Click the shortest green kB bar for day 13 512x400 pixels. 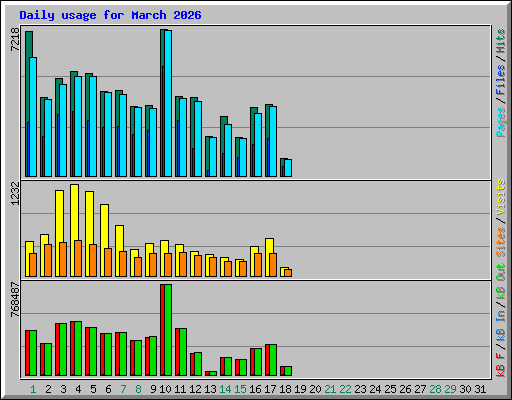(x=213, y=374)
